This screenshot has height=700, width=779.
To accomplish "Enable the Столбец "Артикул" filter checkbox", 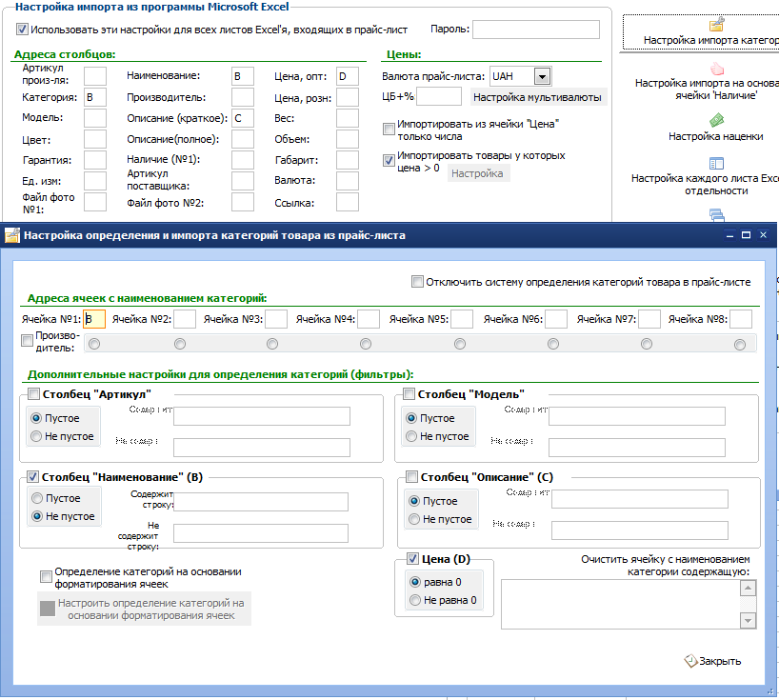I will (x=33, y=394).
